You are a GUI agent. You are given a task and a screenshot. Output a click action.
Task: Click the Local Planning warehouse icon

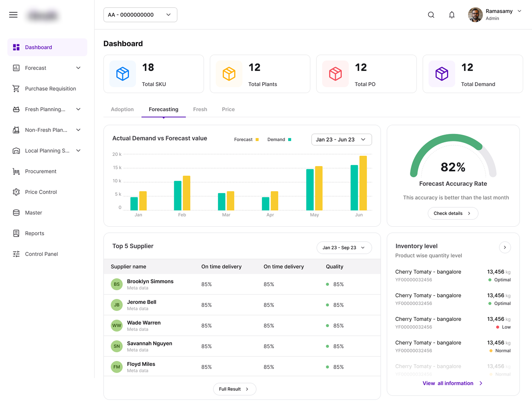(16, 151)
